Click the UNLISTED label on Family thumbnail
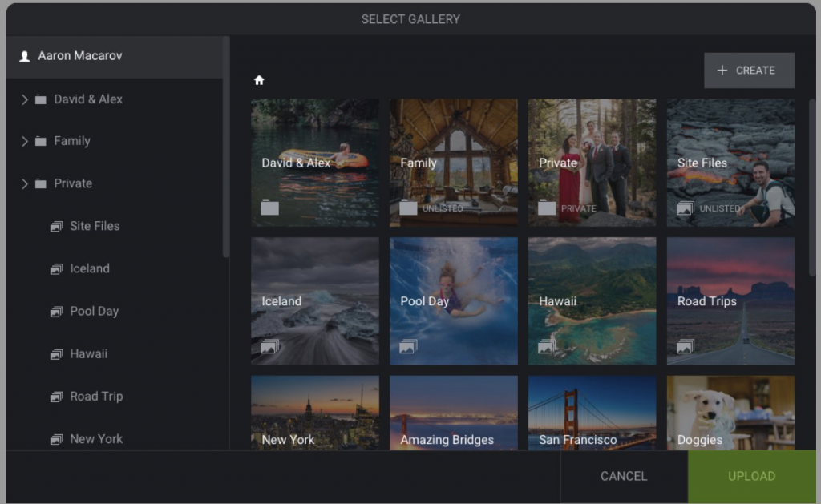 pyautogui.click(x=443, y=208)
